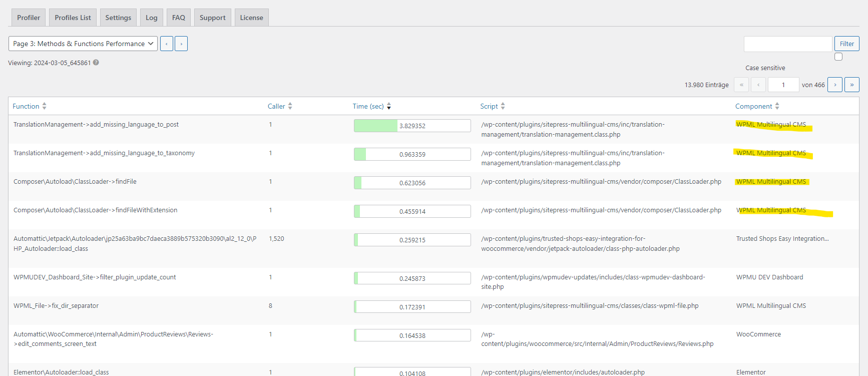Jump to last page of entries

point(852,85)
